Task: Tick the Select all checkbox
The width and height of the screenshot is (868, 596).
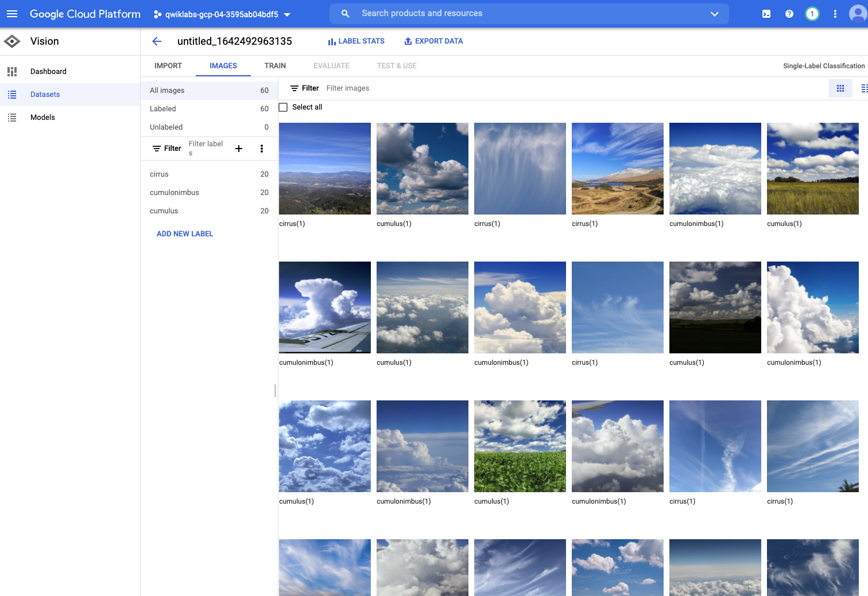Action: point(283,107)
